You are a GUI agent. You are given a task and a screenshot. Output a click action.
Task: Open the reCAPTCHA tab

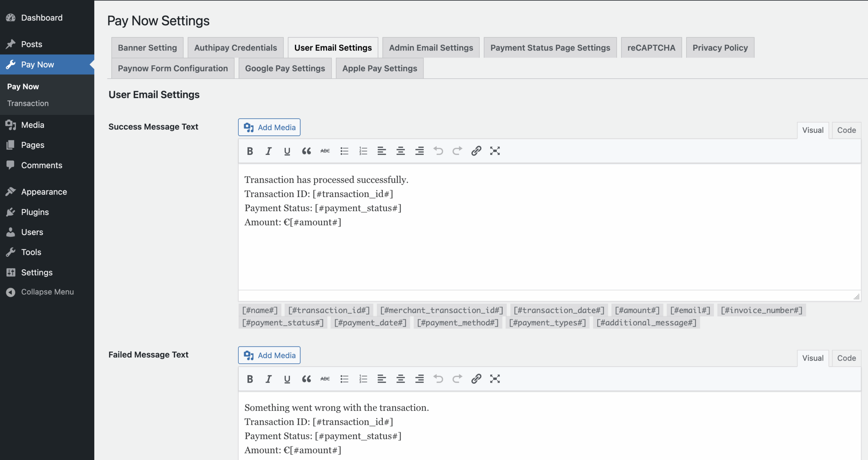click(x=651, y=48)
